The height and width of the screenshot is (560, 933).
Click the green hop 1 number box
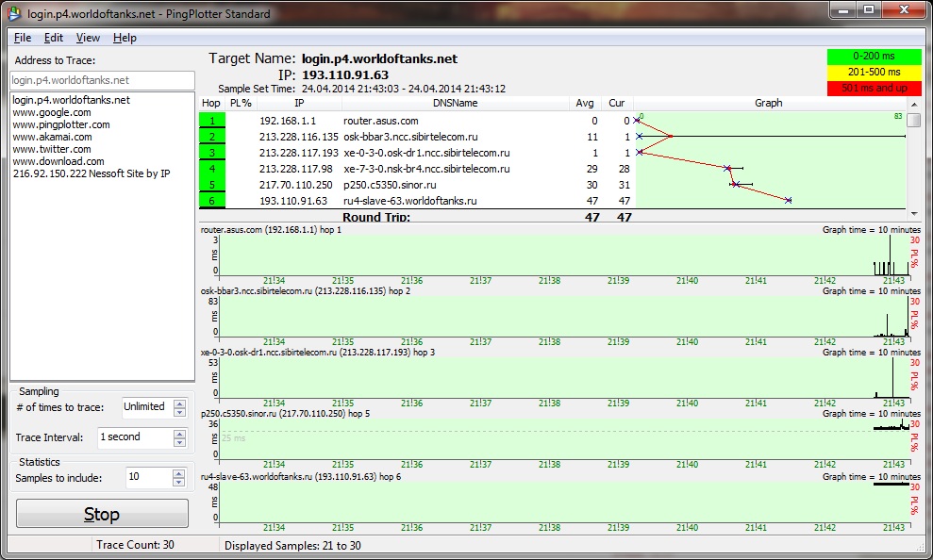pyautogui.click(x=212, y=121)
